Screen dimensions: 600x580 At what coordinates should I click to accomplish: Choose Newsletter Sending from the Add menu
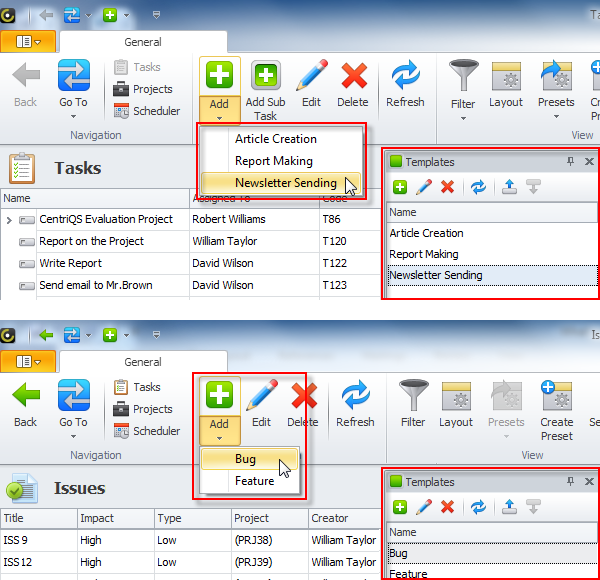pos(285,183)
